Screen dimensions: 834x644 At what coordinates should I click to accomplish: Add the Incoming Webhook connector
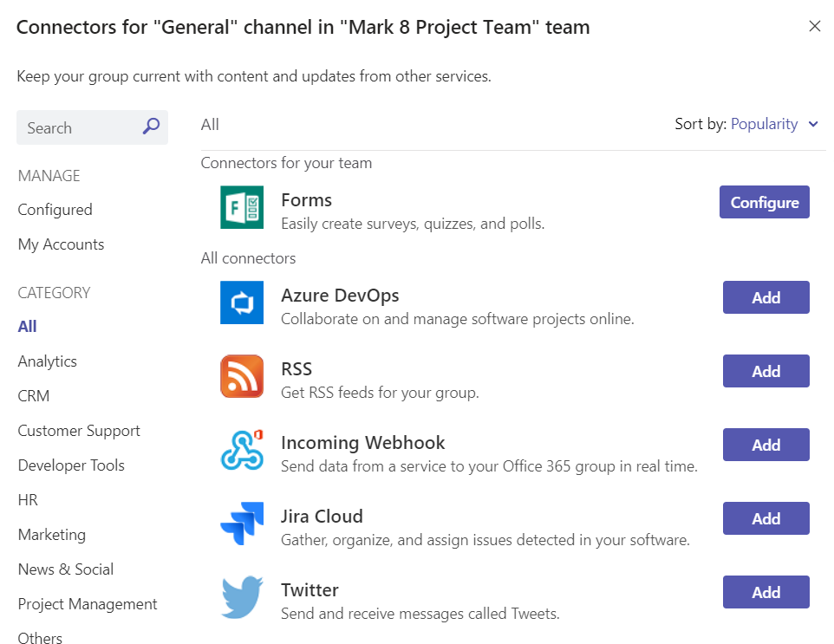coord(766,445)
